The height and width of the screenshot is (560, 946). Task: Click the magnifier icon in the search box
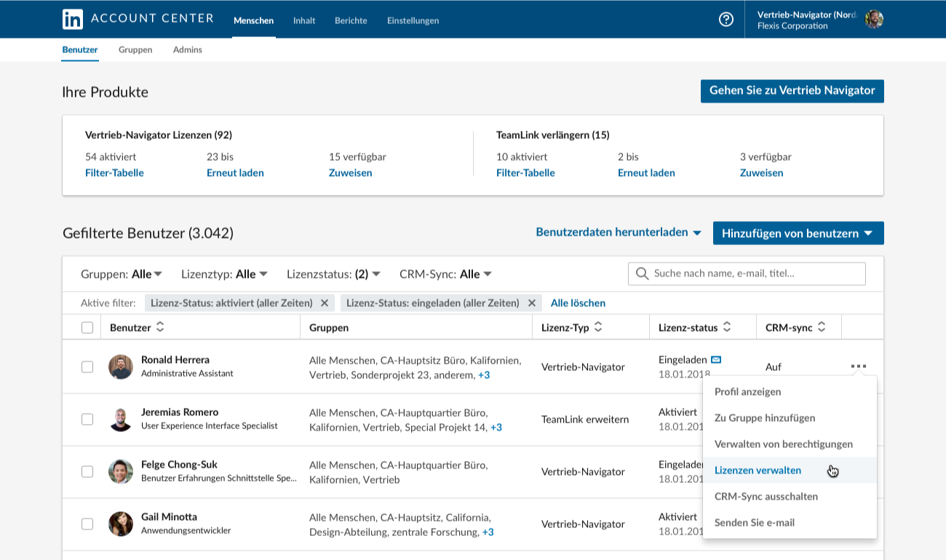[642, 273]
